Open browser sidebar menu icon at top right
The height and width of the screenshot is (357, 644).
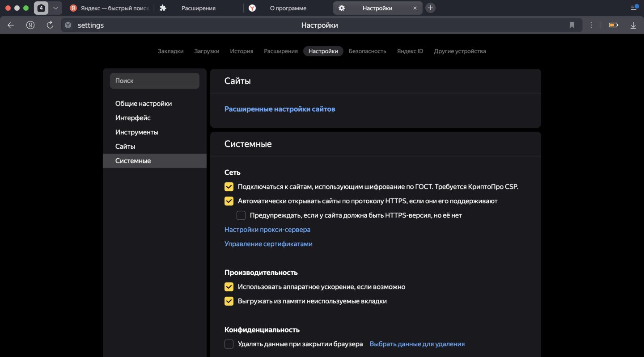coord(634,7)
